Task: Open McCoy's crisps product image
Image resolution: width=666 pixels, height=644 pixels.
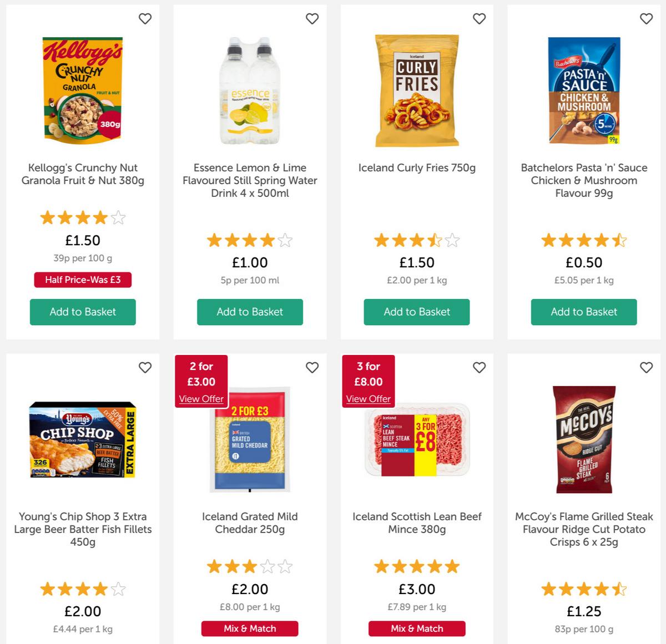Action: [x=584, y=439]
